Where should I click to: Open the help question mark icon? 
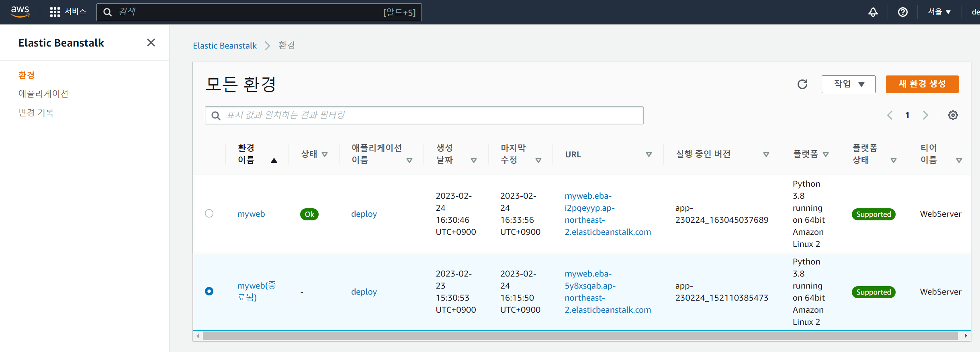coord(903,12)
